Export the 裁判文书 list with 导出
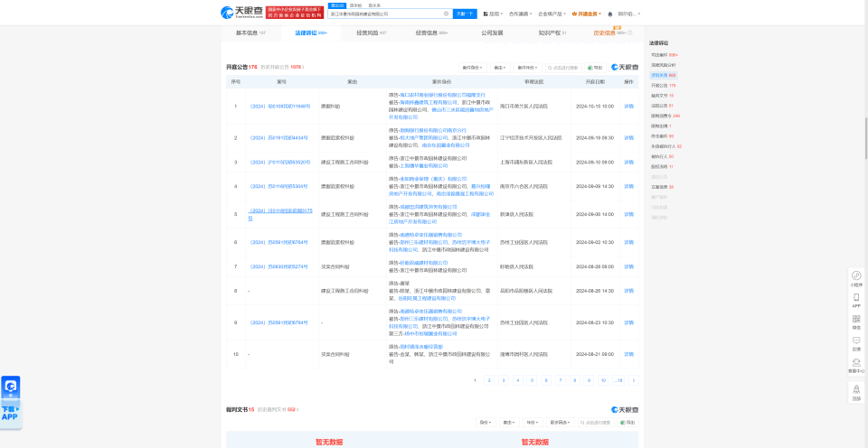The image size is (868, 448). [627, 423]
